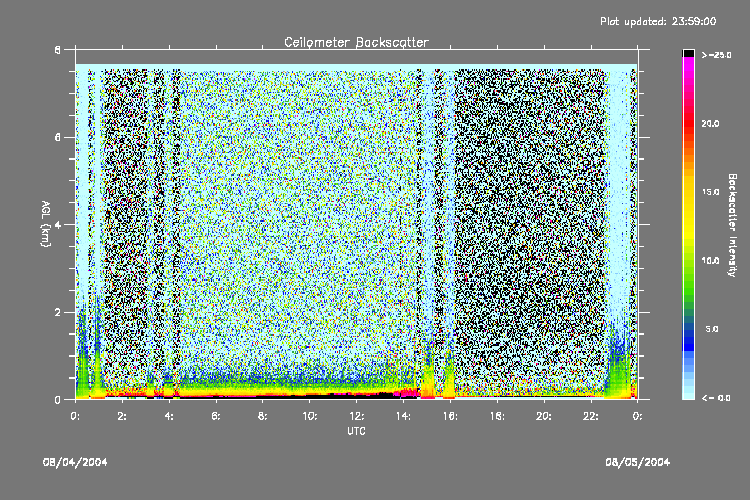Click the x-axis tick label '4:'

[x=169, y=416]
